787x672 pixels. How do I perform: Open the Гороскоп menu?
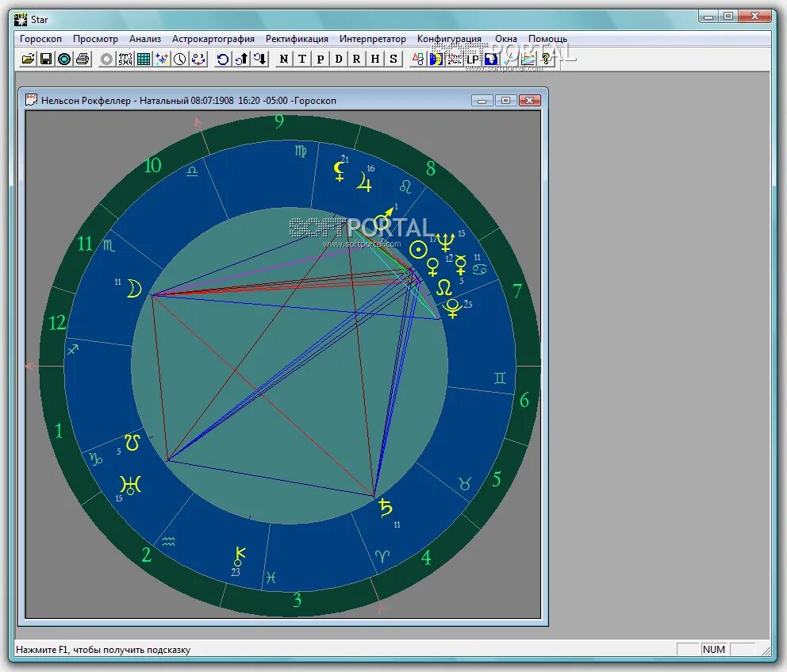click(x=40, y=39)
